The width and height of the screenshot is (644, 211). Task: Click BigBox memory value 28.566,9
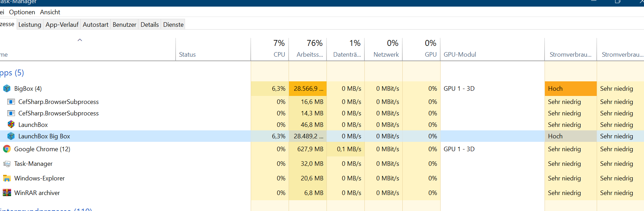click(308, 89)
